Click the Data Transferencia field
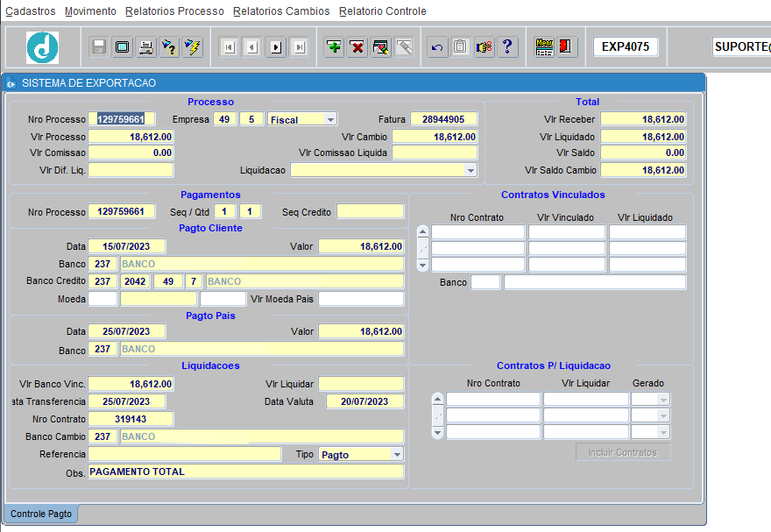This screenshot has height=532, width=771. click(127, 401)
